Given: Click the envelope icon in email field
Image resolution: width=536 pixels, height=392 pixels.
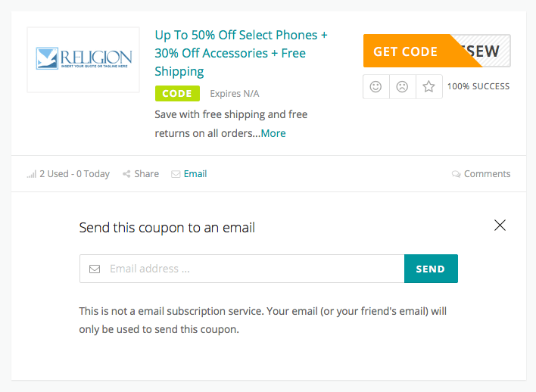Looking at the screenshot, I should pos(95,269).
